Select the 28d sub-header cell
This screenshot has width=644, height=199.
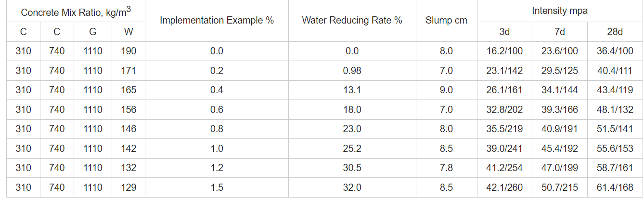(x=615, y=32)
